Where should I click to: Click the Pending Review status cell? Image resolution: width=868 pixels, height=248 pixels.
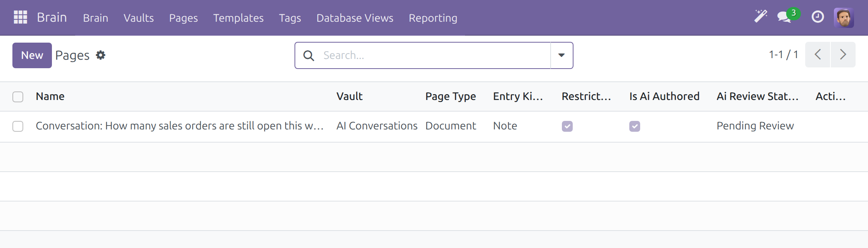[755, 126]
